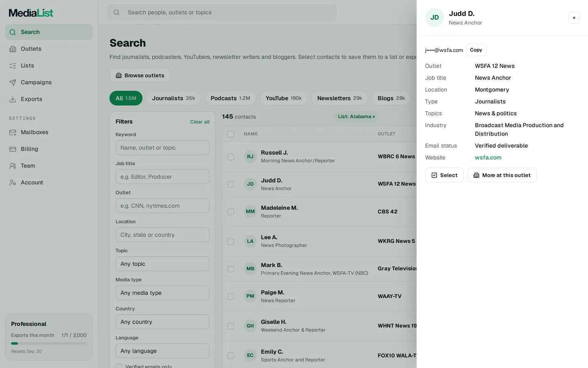
Task: Switch to the Newsletters tab
Action: (x=340, y=98)
